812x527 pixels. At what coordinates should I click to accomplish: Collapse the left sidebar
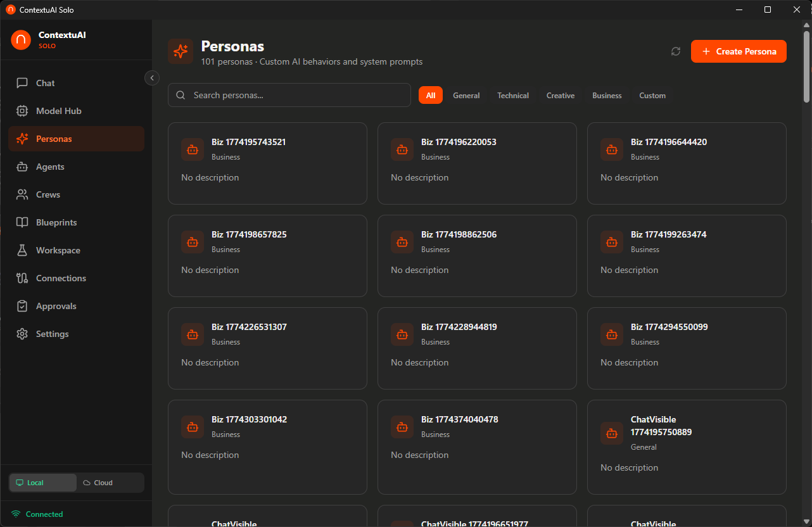(152, 78)
